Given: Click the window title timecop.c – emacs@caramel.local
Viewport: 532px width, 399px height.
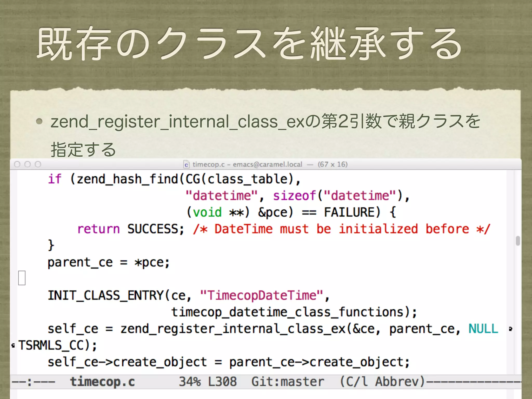Looking at the screenshot, I should pyautogui.click(x=247, y=164).
